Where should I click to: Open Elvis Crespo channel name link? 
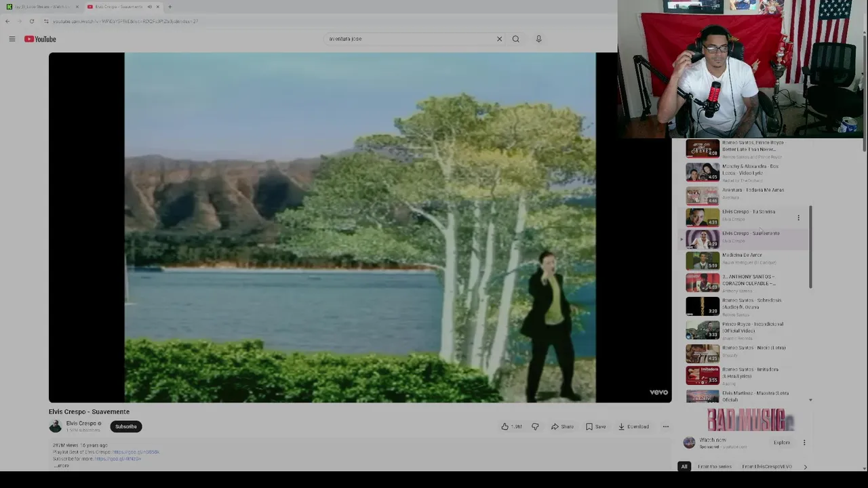[81, 424]
